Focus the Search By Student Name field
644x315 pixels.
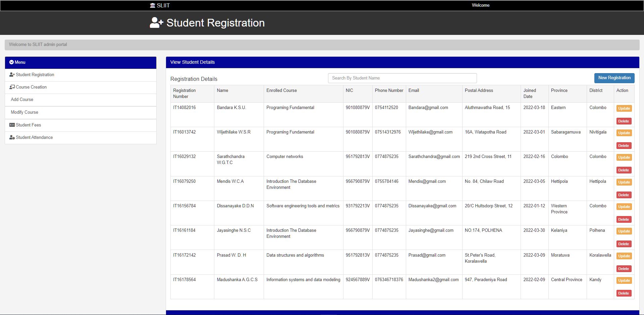click(x=402, y=78)
